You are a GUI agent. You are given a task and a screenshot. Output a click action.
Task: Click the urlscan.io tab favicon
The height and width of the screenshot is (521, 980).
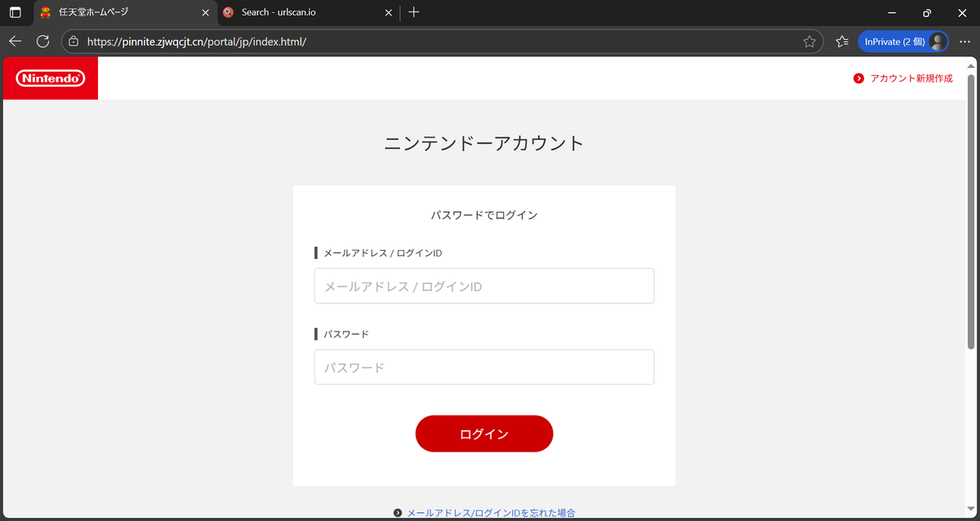[228, 12]
